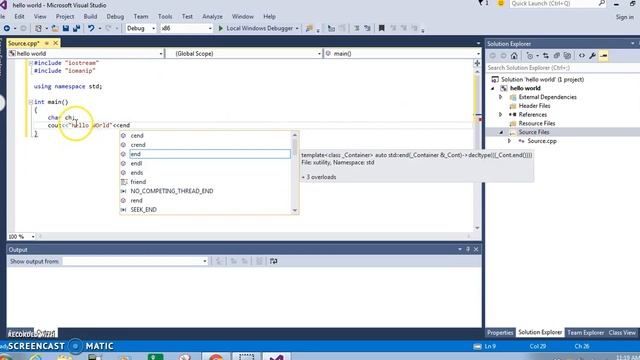640x360 pixels.
Task: Open the Analyze menu
Action: click(212, 17)
